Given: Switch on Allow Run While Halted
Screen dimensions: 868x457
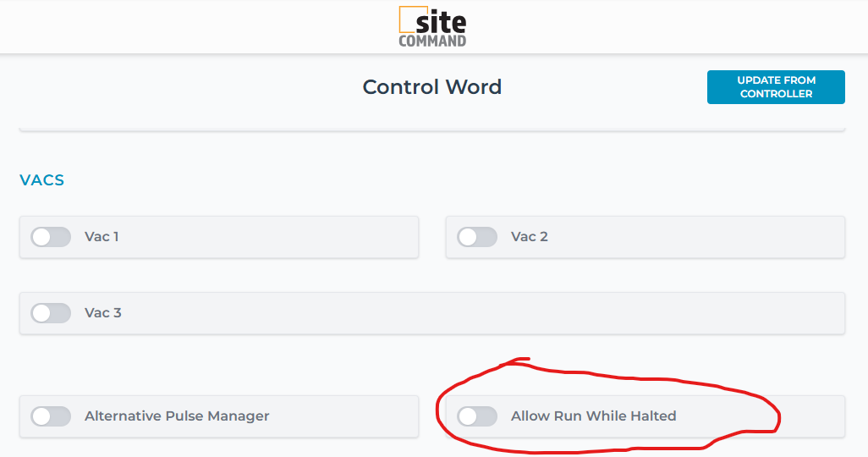Looking at the screenshot, I should pyautogui.click(x=477, y=416).
